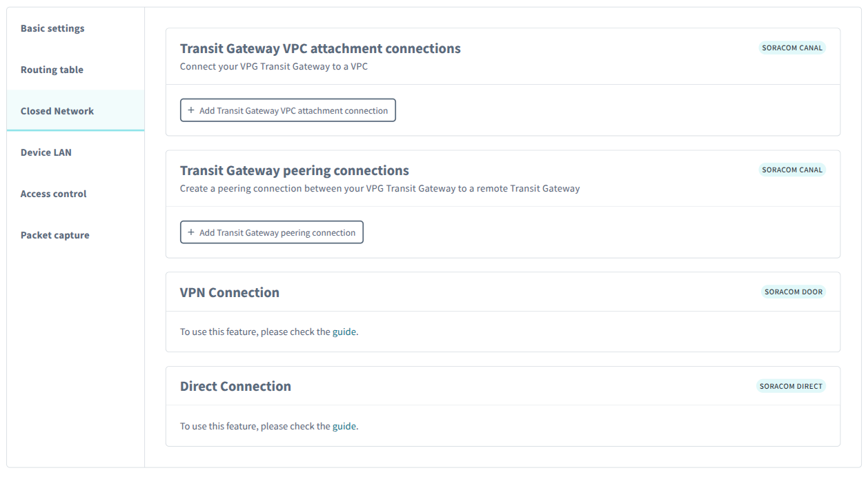The width and height of the screenshot is (868, 477).
Task: Add a Transit Gateway VPC attachment connection
Action: point(288,110)
